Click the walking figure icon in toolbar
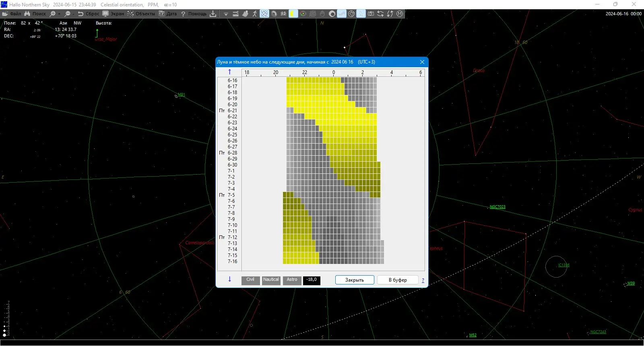Screen dimensions: 644x346 click(x=255, y=14)
